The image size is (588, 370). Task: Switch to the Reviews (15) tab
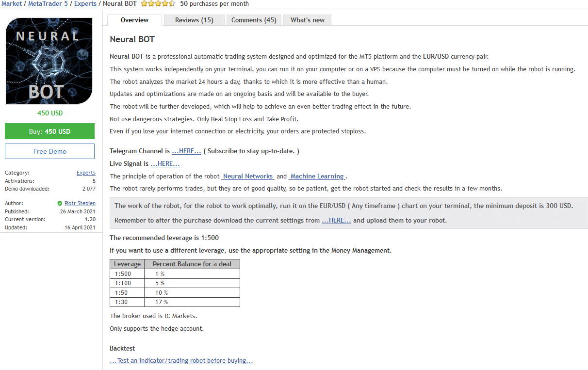tap(194, 20)
